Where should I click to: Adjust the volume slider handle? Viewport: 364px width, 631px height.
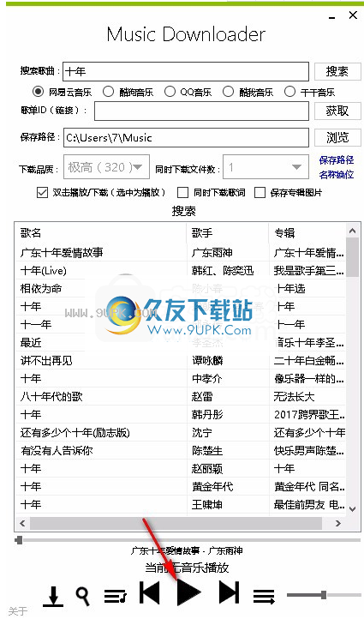coord(324,595)
